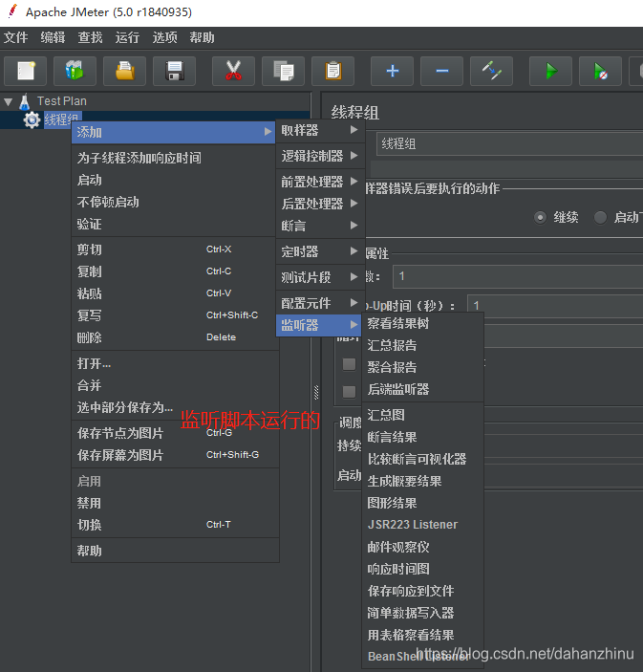643x672 pixels.
Task: Click the Copy toolbar icon
Action: click(x=283, y=71)
